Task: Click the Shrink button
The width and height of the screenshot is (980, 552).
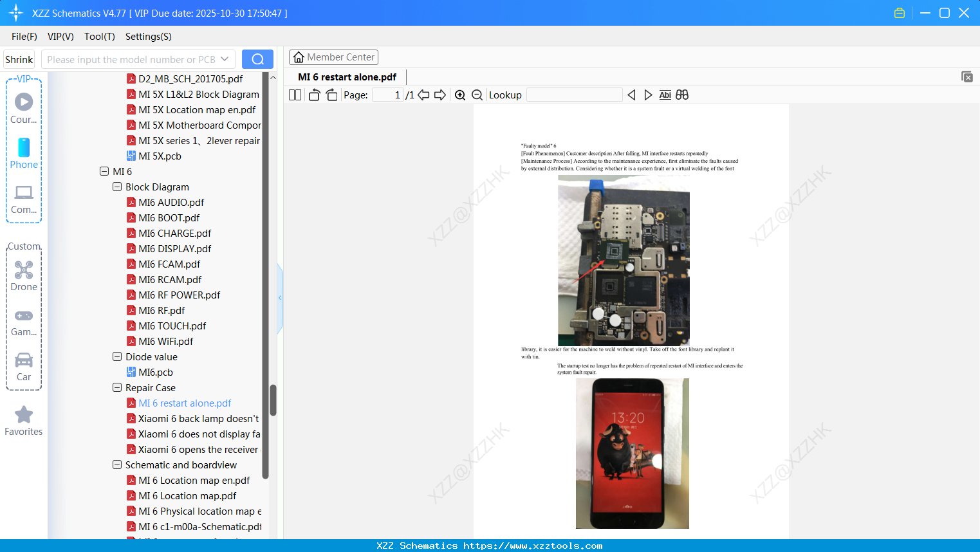Action: coord(19,59)
